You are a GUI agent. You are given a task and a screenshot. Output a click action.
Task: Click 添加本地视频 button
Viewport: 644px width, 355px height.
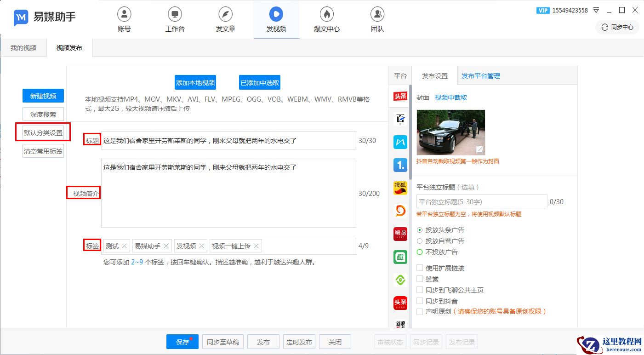click(195, 83)
